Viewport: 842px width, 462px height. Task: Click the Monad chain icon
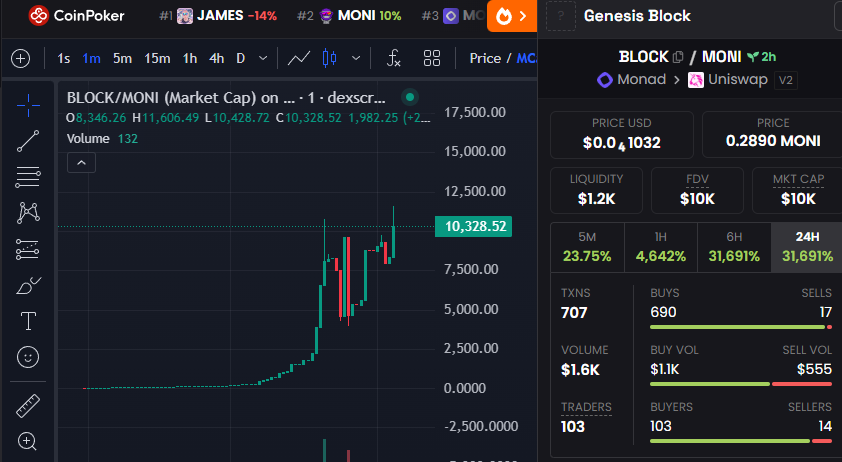click(x=605, y=80)
